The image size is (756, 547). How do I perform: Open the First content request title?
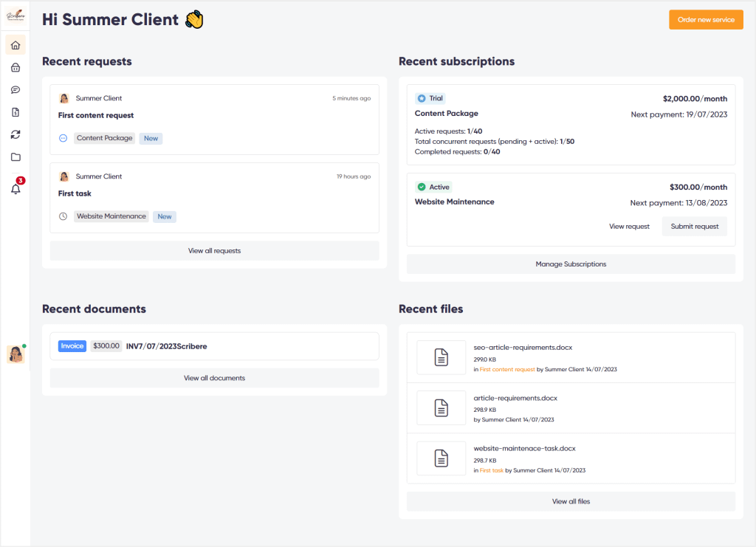[x=96, y=116]
